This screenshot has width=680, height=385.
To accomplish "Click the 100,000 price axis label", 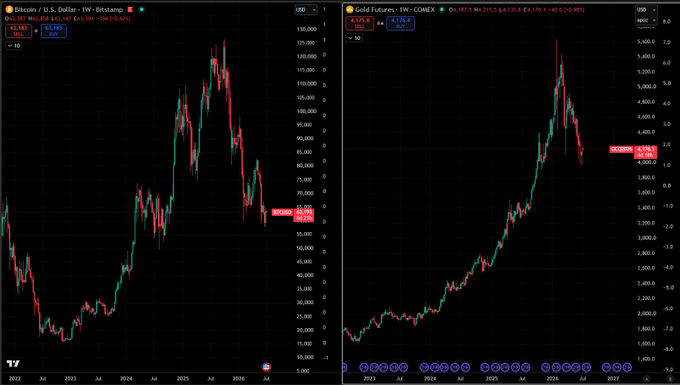I will 307,111.
